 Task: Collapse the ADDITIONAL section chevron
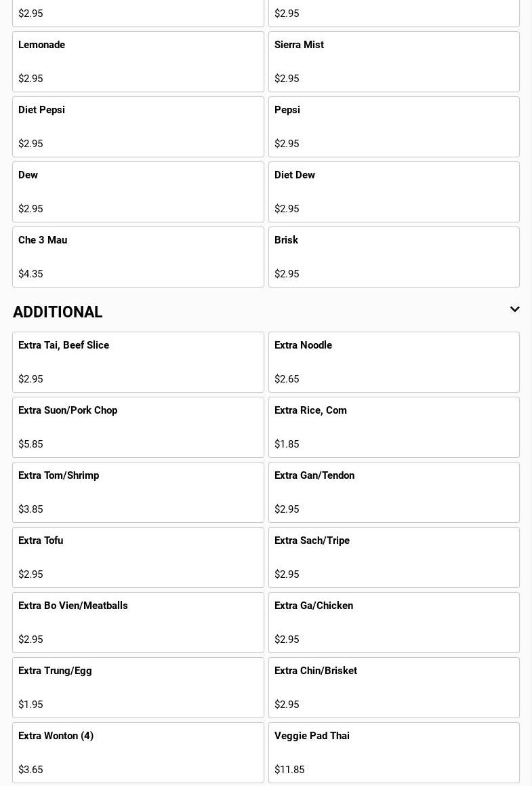coord(514,309)
